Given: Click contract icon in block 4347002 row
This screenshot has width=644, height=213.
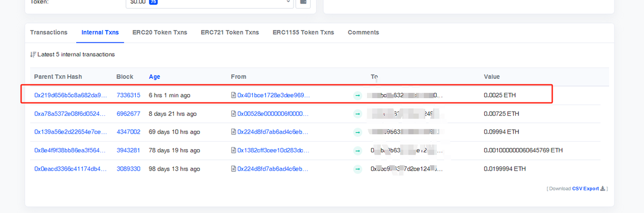Looking at the screenshot, I should coord(233,131).
